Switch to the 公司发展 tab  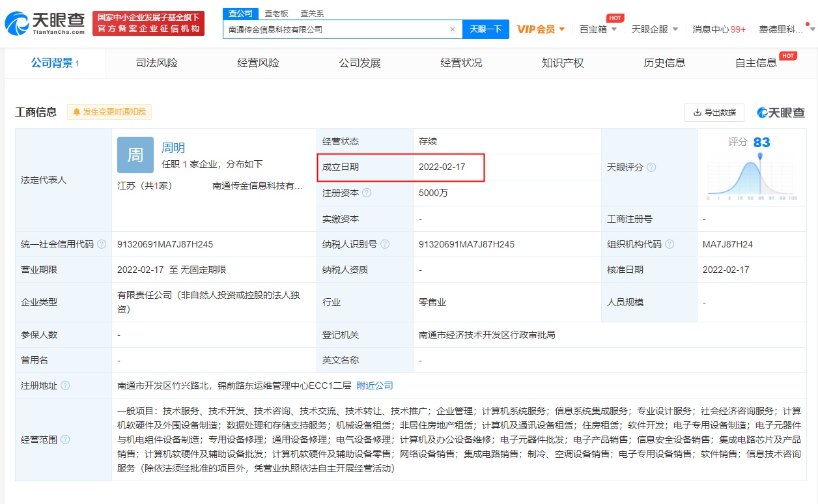pyautogui.click(x=360, y=63)
